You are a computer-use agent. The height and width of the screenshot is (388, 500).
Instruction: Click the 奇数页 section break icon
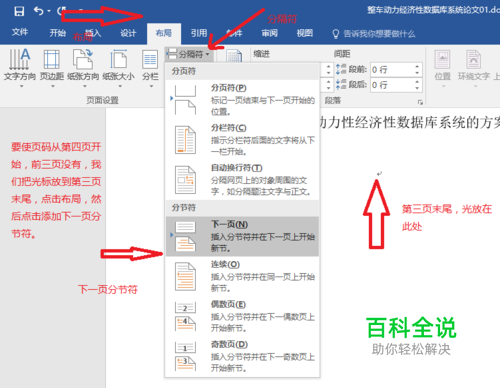click(185, 356)
